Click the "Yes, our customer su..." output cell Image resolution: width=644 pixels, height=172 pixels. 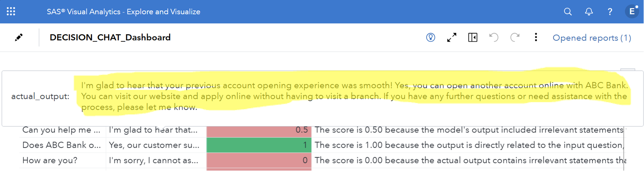pos(154,145)
